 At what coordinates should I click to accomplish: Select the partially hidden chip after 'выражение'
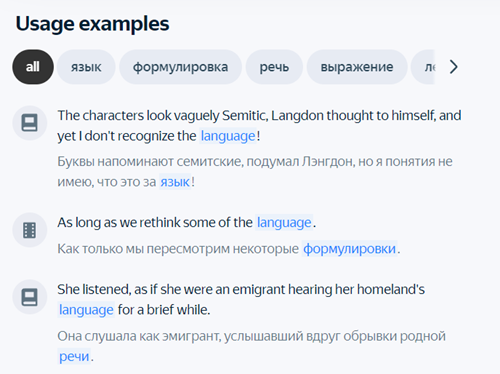[423, 67]
